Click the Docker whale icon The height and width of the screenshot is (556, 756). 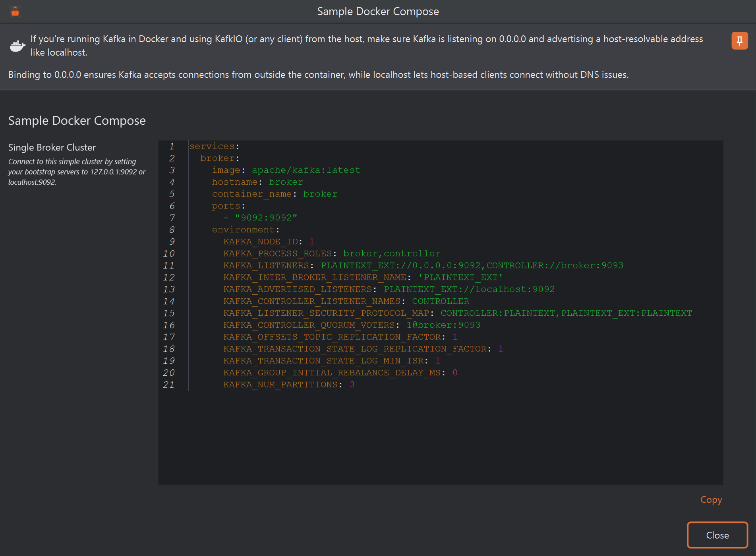point(17,46)
